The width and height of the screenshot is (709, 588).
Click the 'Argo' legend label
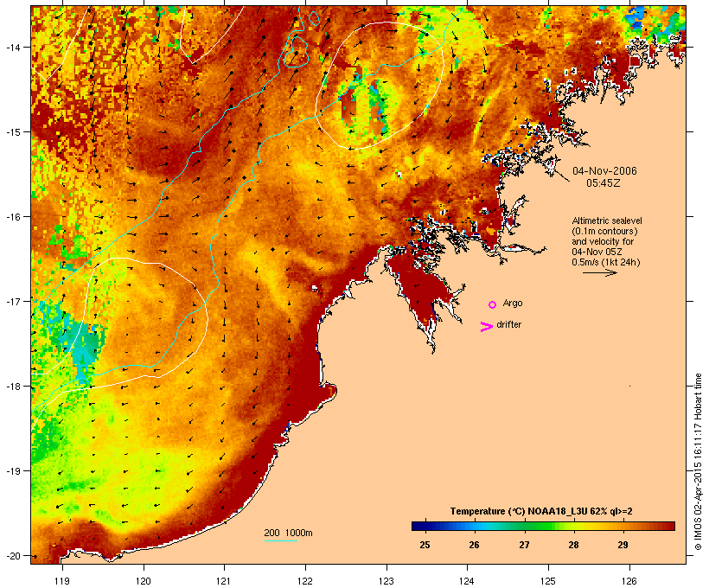click(513, 303)
